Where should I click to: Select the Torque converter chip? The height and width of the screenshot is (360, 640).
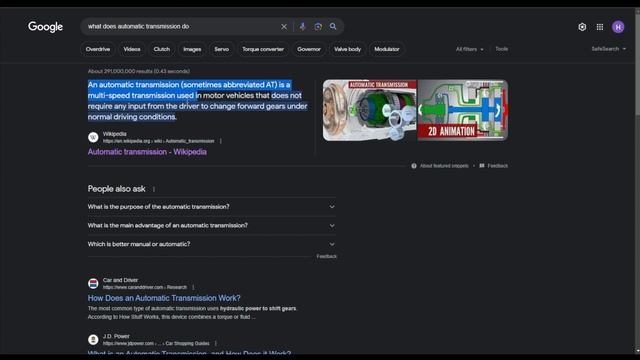263,49
